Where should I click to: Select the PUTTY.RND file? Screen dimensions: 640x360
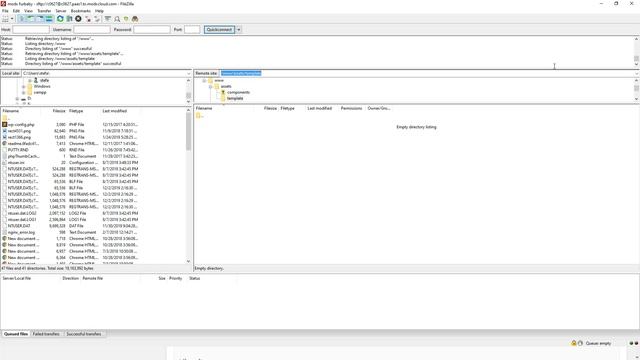coord(18,150)
